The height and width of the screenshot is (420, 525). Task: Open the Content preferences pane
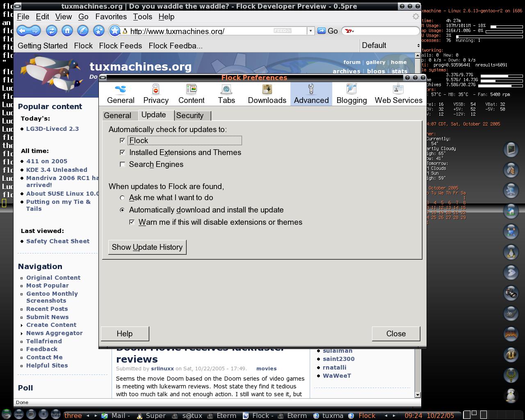pyautogui.click(x=191, y=94)
